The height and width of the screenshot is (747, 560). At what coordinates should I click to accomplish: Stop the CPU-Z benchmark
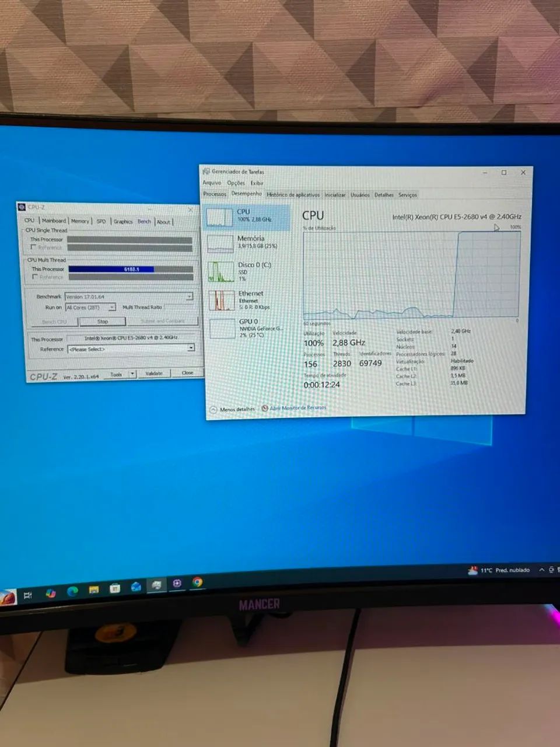(x=103, y=322)
